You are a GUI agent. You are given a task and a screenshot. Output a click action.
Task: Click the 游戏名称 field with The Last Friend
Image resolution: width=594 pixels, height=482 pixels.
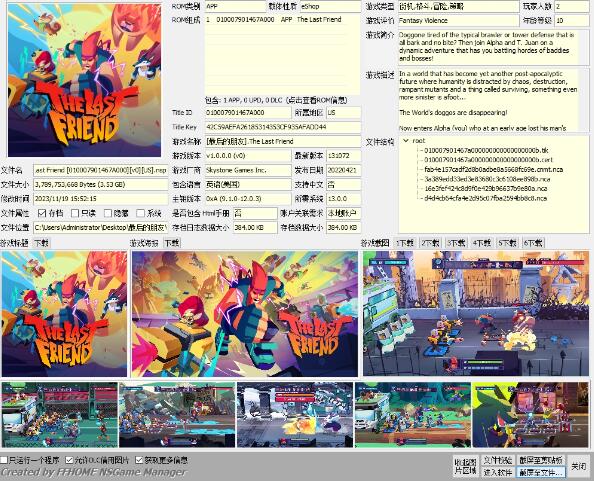(x=283, y=141)
